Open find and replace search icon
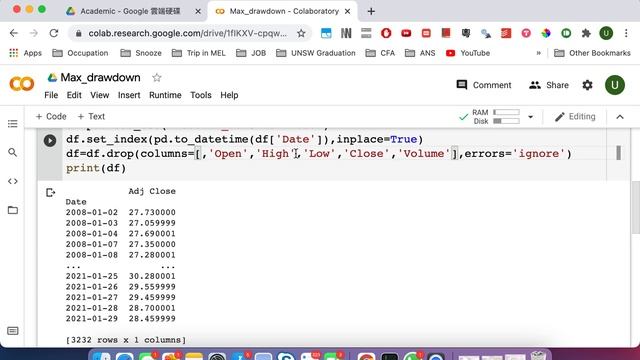Viewport: 640px width, 360px height. click(13, 152)
